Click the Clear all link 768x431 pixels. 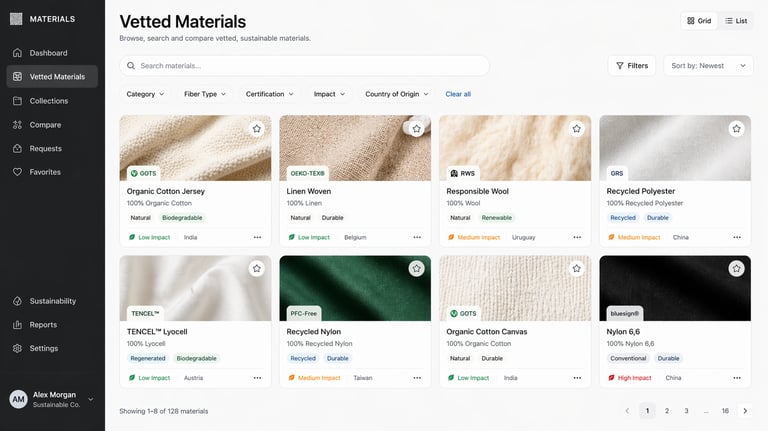pos(458,94)
